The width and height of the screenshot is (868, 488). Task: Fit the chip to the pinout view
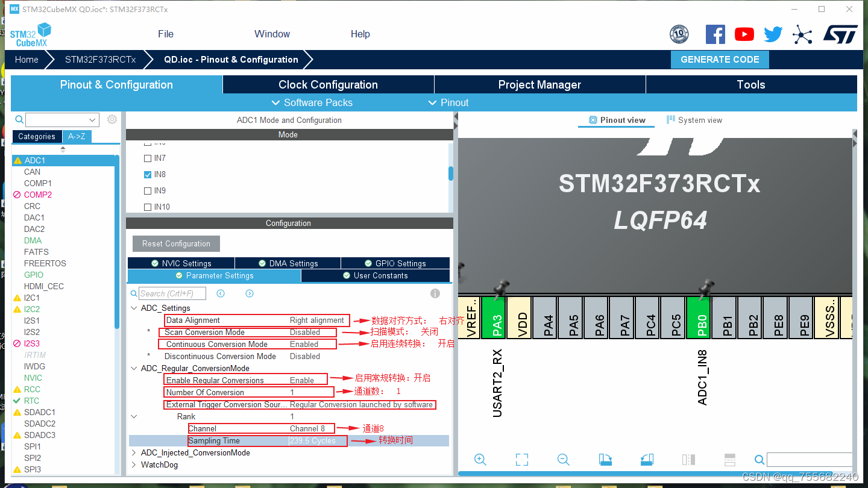[x=522, y=460]
